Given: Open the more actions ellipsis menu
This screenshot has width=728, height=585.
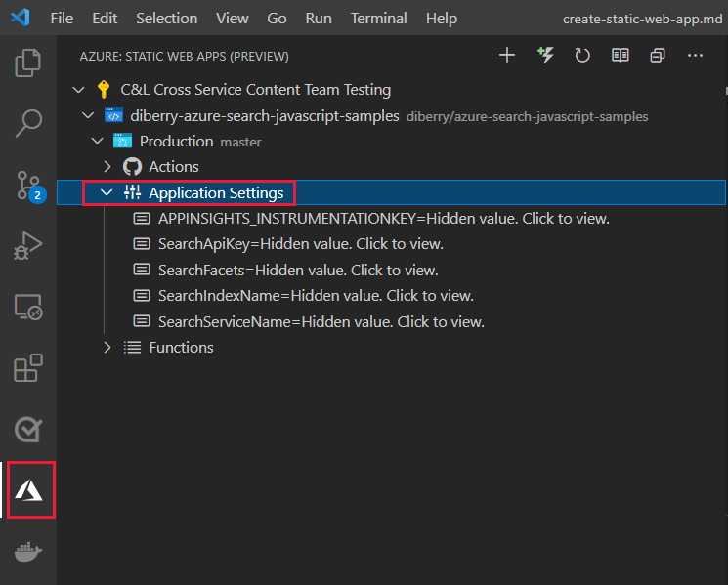Looking at the screenshot, I should point(695,56).
